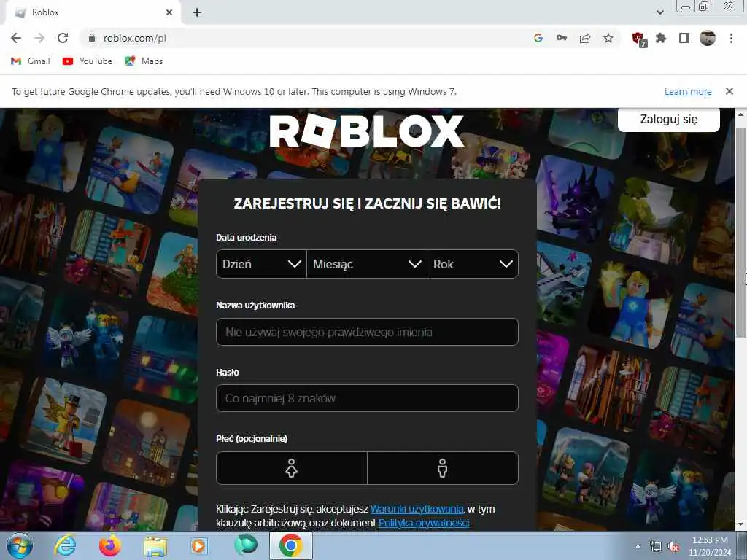Open the password key icon

click(x=562, y=38)
